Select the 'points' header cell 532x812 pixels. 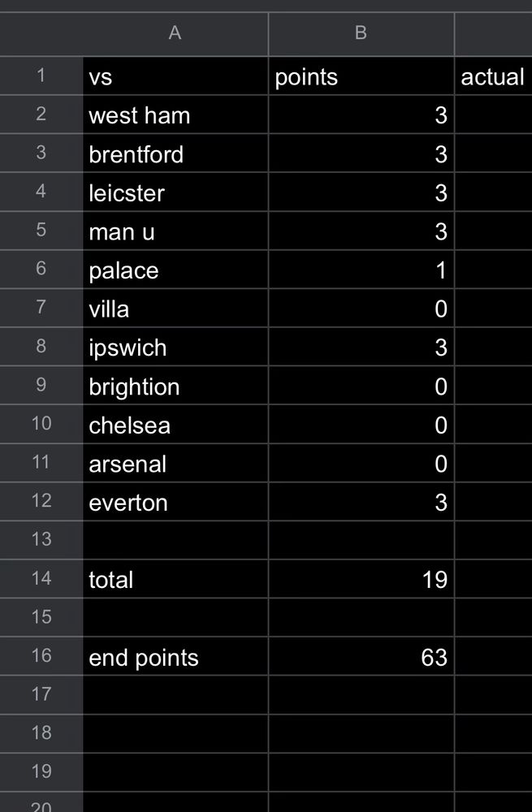(x=361, y=77)
